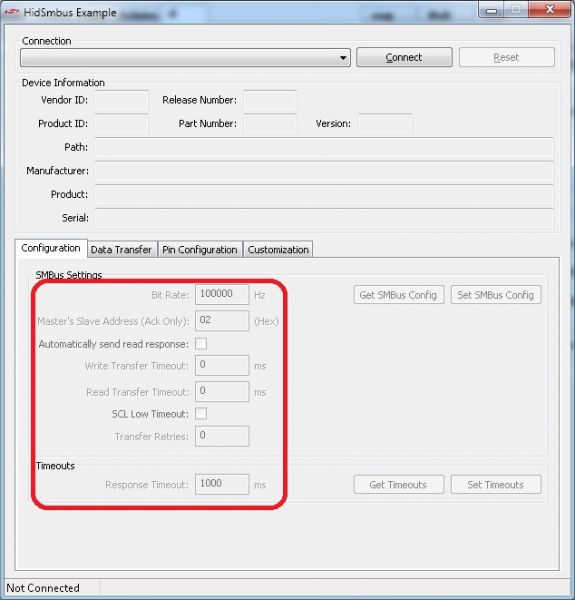Click the Read Transfer Timeout field
This screenshot has width=575, height=600.
click(x=222, y=391)
